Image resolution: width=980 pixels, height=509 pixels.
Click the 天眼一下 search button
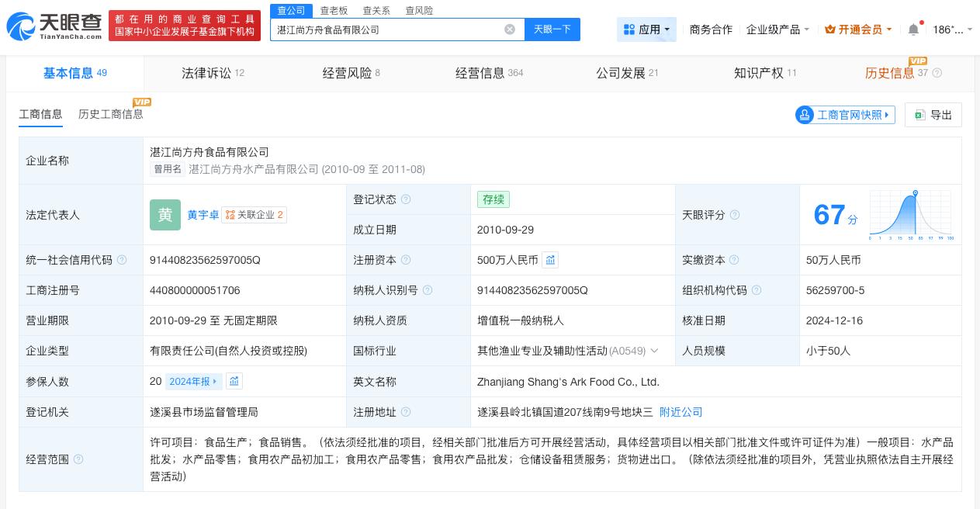[552, 29]
